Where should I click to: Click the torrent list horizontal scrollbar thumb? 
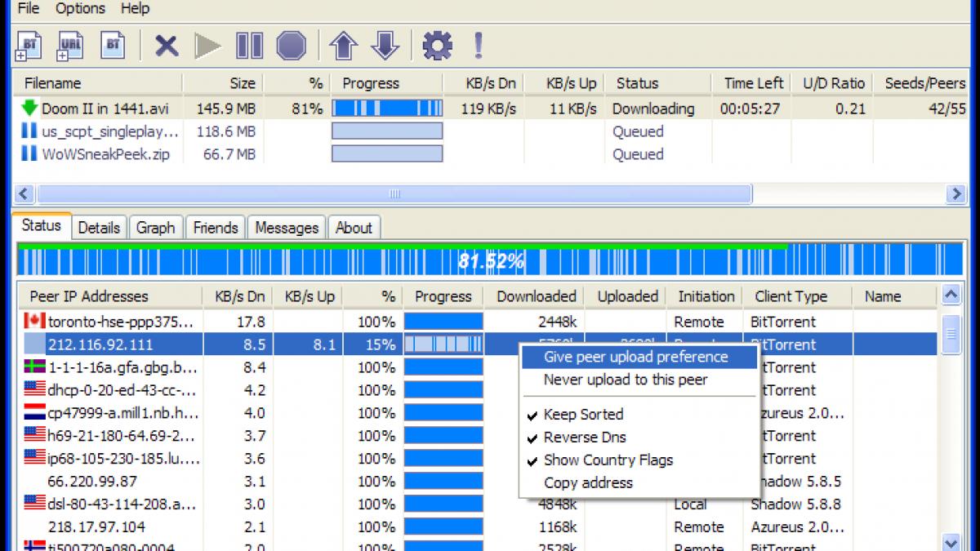[394, 193]
